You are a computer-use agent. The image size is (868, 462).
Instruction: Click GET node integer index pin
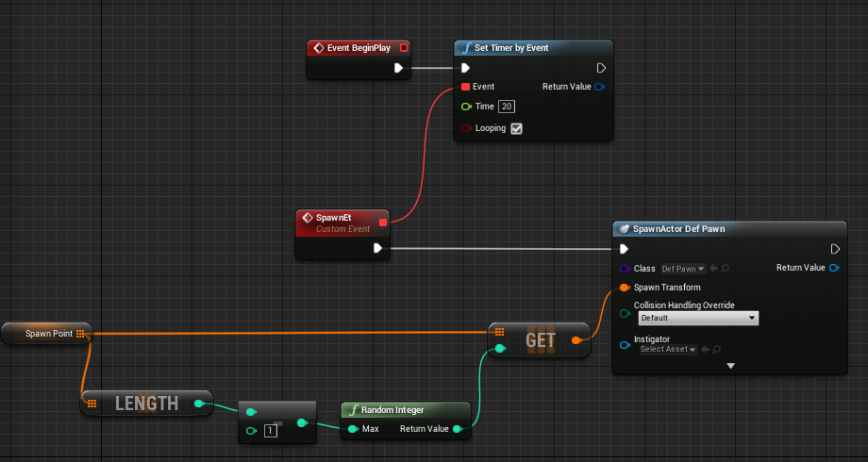tap(500, 348)
